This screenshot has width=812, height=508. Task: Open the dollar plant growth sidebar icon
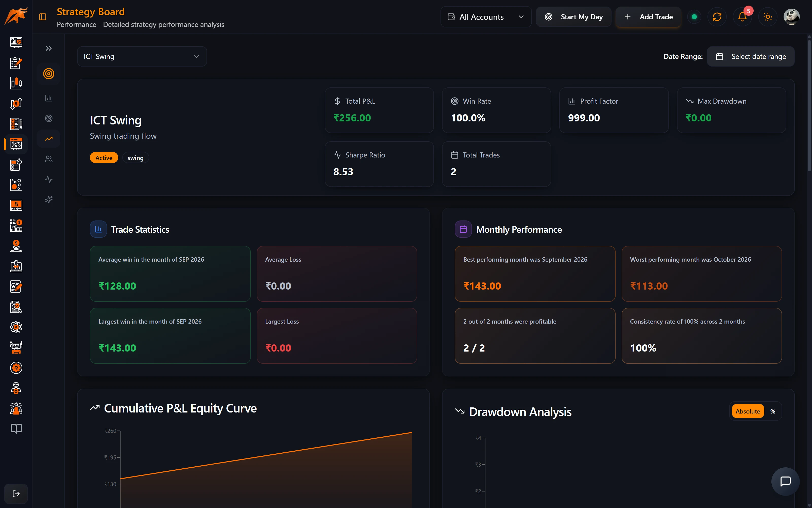[x=16, y=246]
